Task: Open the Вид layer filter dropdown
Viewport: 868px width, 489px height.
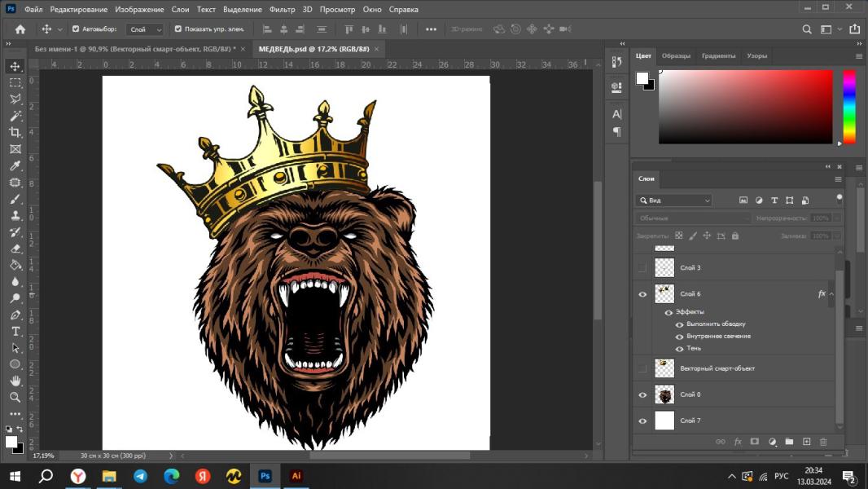Action: click(x=673, y=200)
